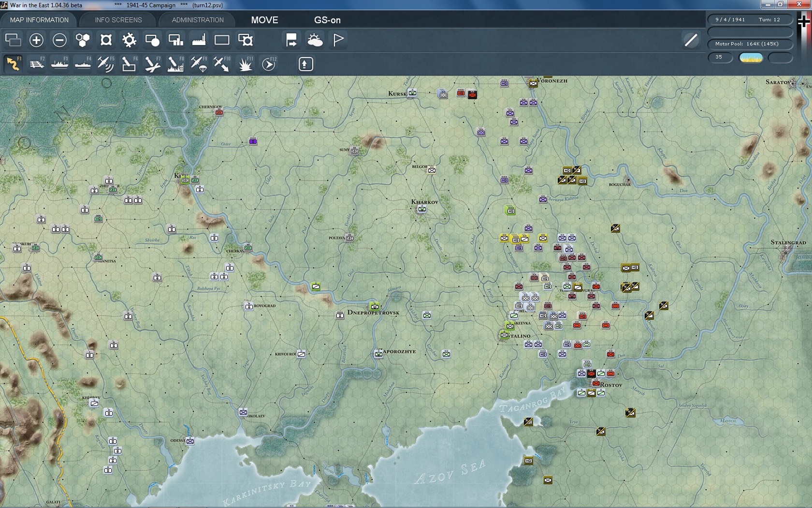The width and height of the screenshot is (812, 508).
Task: Click the Rostov city label
Action: click(611, 385)
